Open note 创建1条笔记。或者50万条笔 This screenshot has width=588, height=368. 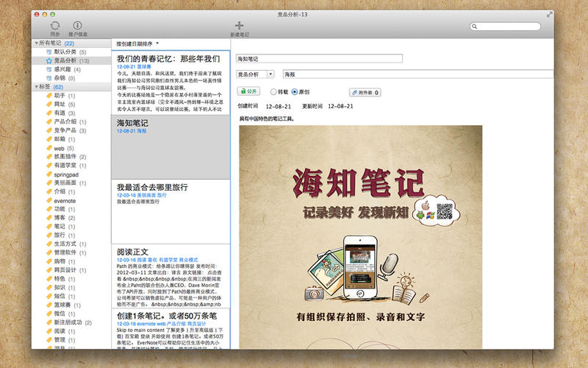click(x=171, y=329)
